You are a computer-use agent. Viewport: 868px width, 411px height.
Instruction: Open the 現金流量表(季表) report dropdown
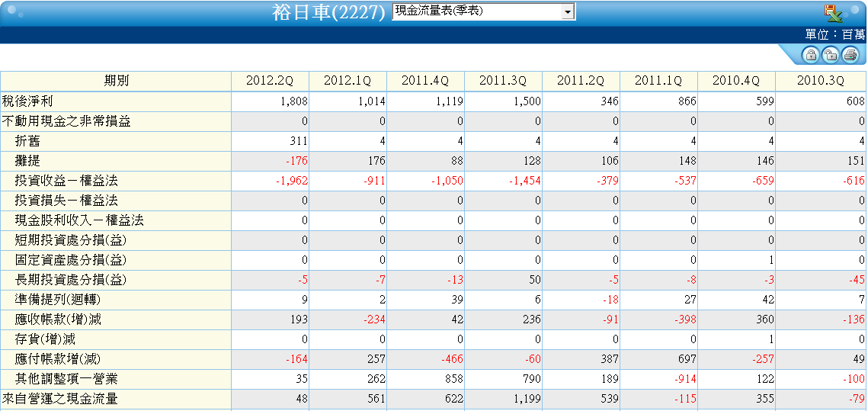[x=483, y=11]
